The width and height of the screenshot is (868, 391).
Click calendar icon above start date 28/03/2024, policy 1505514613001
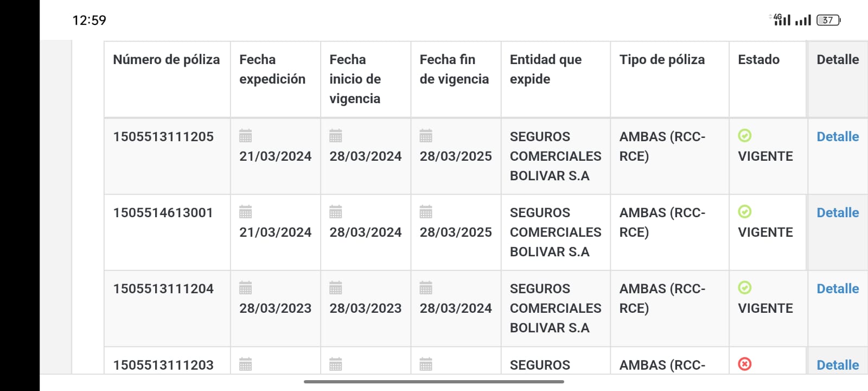(336, 212)
